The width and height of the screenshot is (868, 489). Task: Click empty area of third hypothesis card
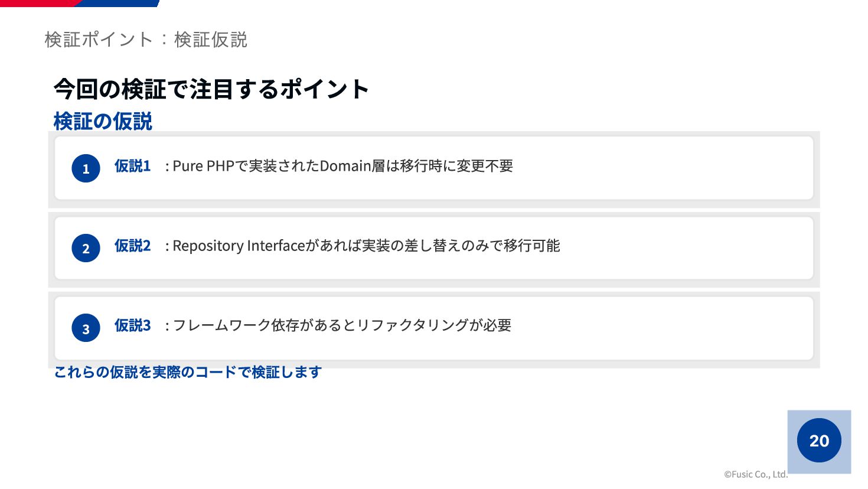pos(661,328)
